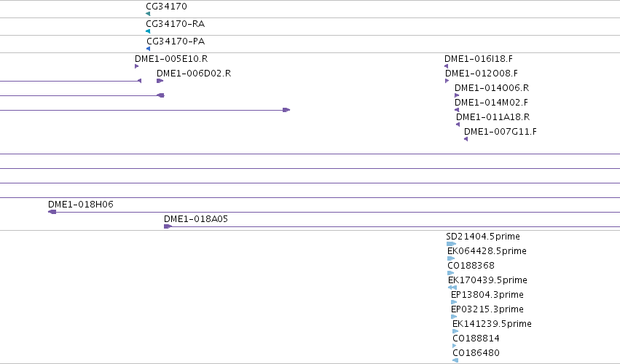
Task: Select the EK064428.5prime EST label
Action: tap(487, 251)
